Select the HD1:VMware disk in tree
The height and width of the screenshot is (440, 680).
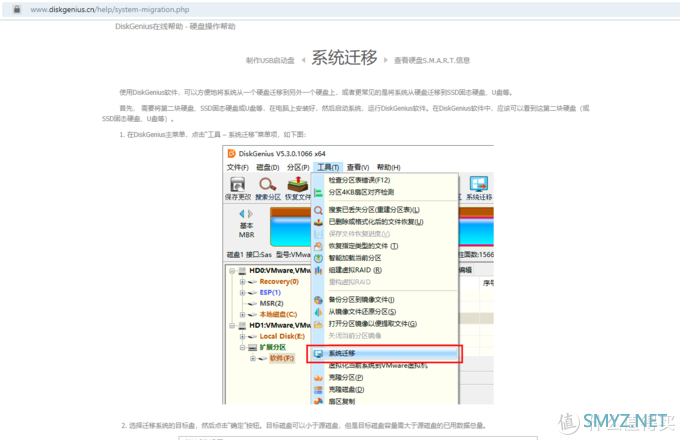tap(280, 326)
